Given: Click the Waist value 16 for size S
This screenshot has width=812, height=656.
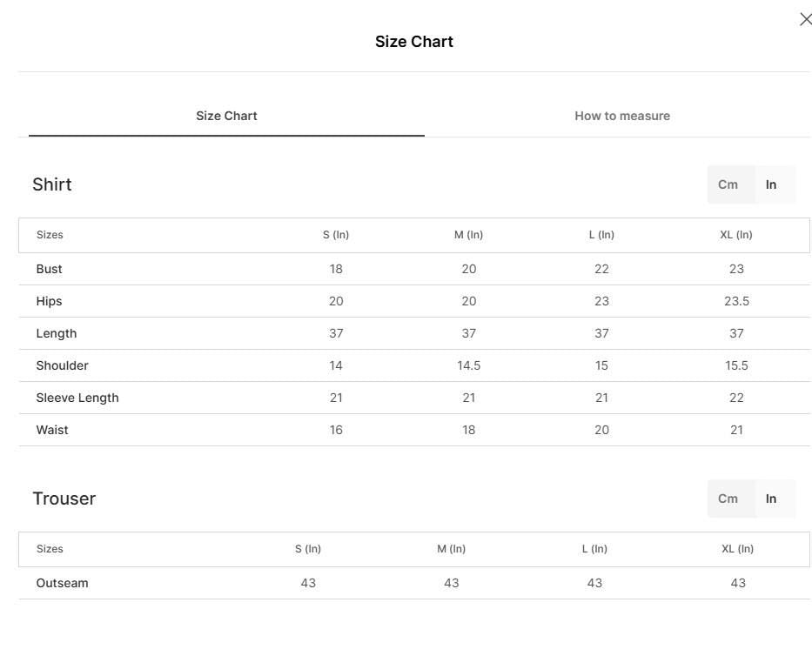Looking at the screenshot, I should pos(336,430).
